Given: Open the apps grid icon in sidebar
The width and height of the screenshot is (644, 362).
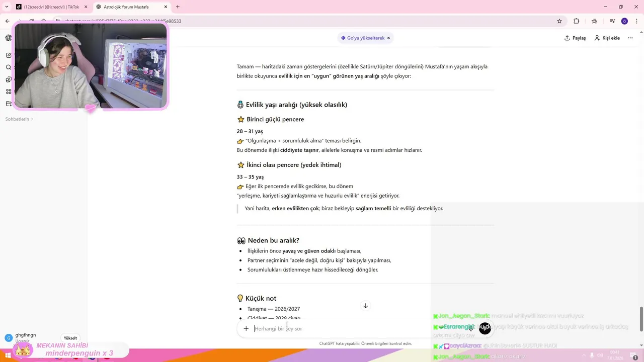Looking at the screenshot, I should tap(9, 92).
